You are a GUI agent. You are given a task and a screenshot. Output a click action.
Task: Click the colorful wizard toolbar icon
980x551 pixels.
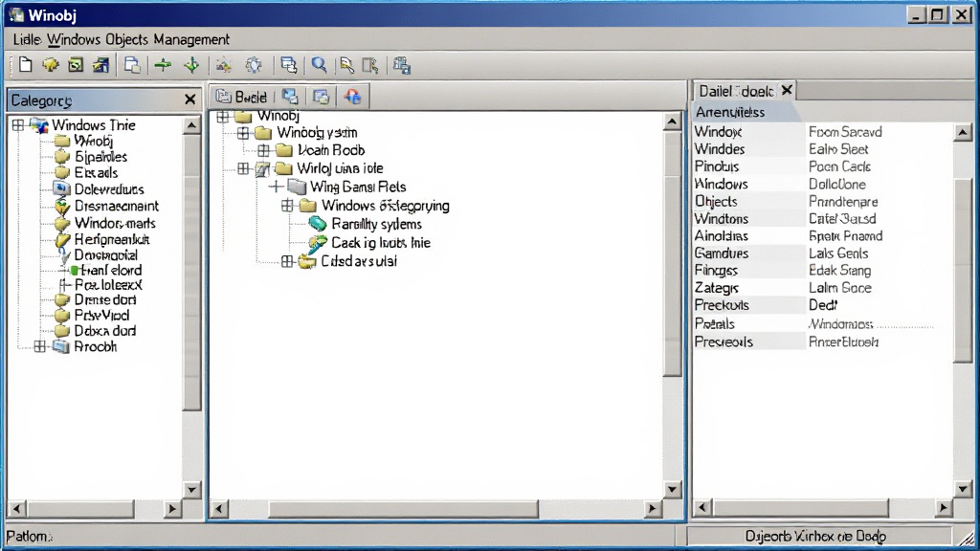(x=224, y=65)
